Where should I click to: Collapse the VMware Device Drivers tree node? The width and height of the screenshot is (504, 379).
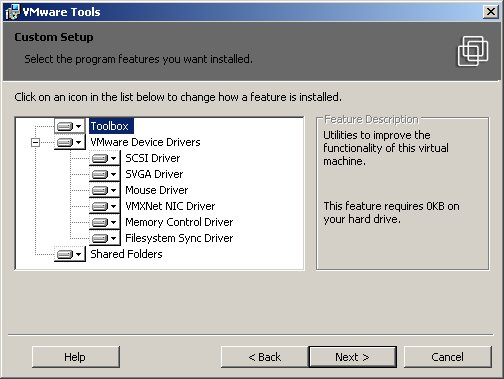tap(35, 143)
